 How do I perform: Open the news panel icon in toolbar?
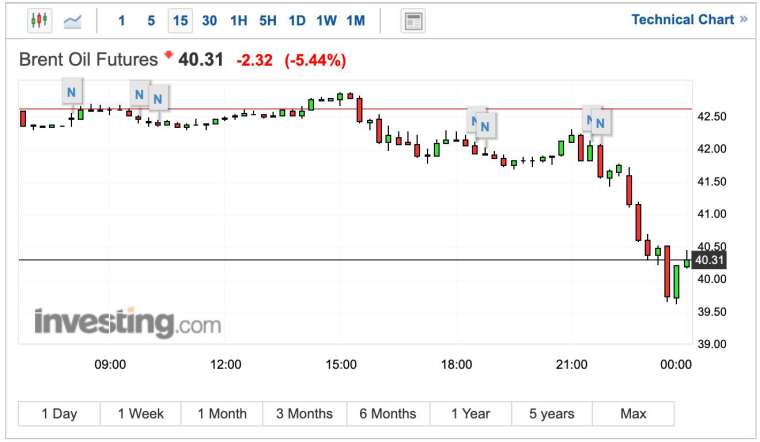[x=413, y=21]
